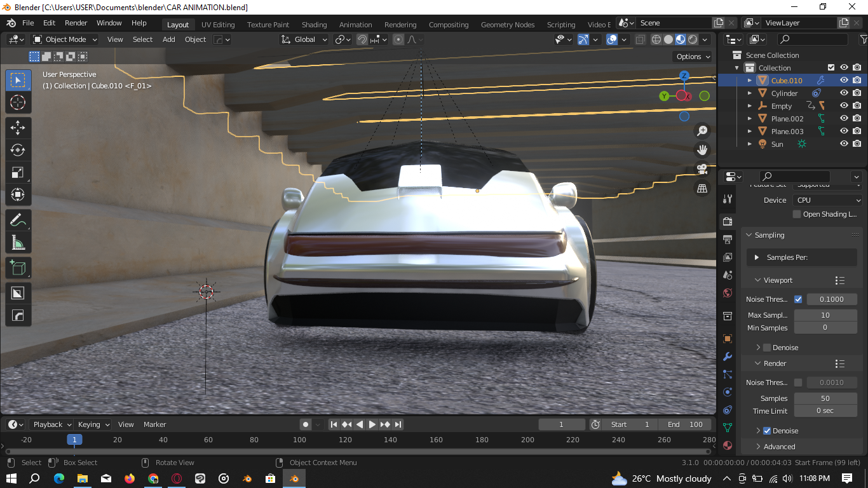Screen dimensions: 868x488
Task: Open Tool properties tab icon
Action: pos(728,199)
